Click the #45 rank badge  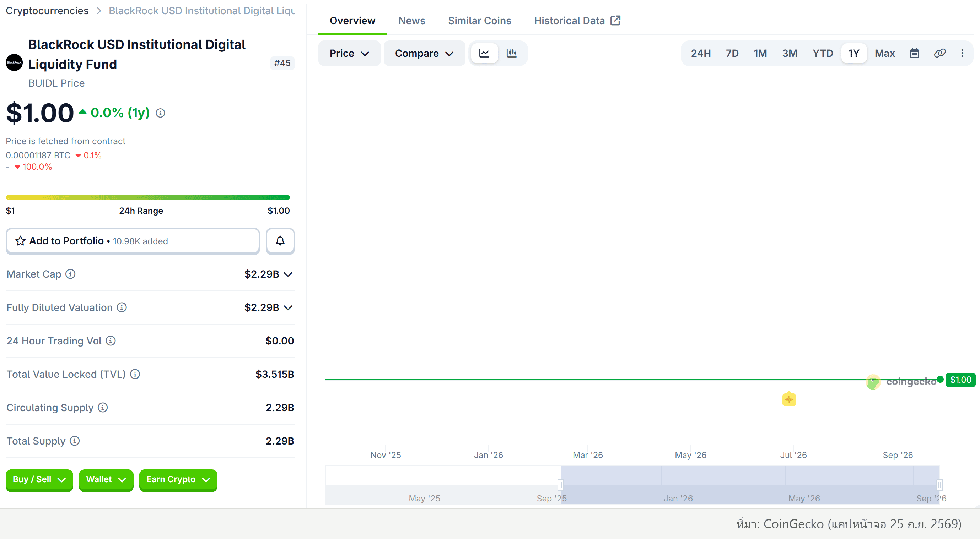point(282,63)
